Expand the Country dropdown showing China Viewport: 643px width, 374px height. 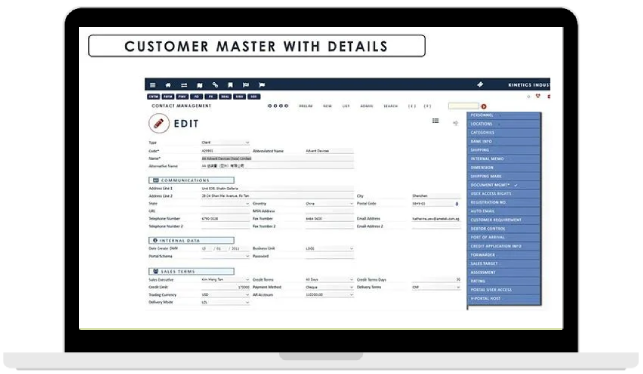point(329,203)
